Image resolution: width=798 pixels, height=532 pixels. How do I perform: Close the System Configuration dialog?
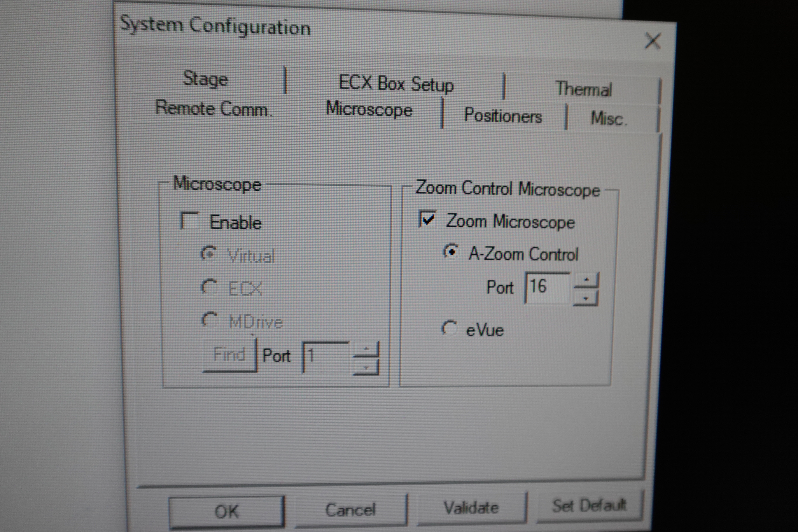pyautogui.click(x=652, y=41)
